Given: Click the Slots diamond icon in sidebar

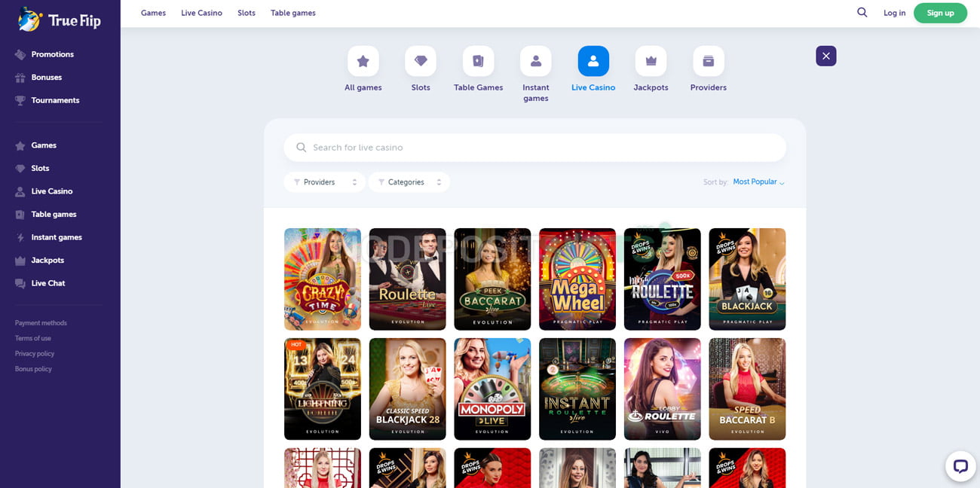Looking at the screenshot, I should coord(20,169).
